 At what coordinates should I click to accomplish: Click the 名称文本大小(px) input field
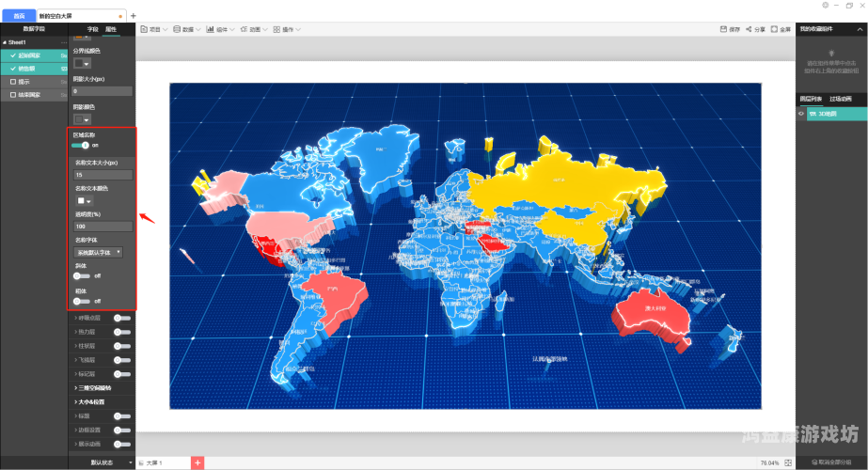[x=103, y=175]
